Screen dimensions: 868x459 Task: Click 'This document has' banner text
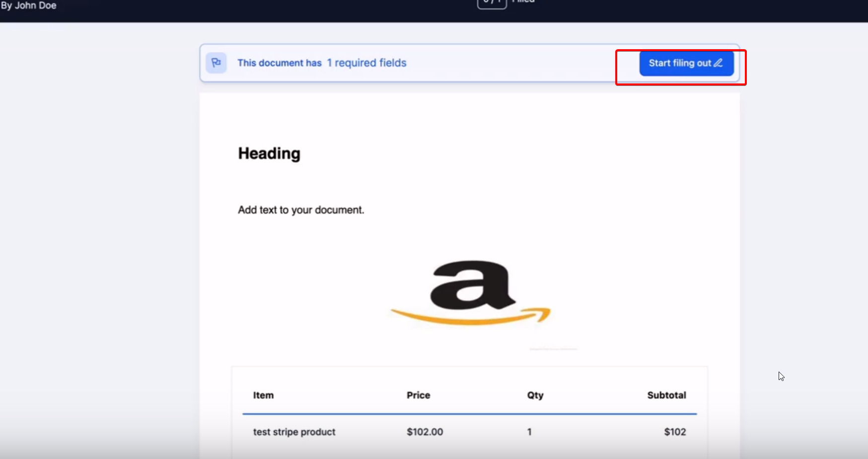(x=280, y=63)
